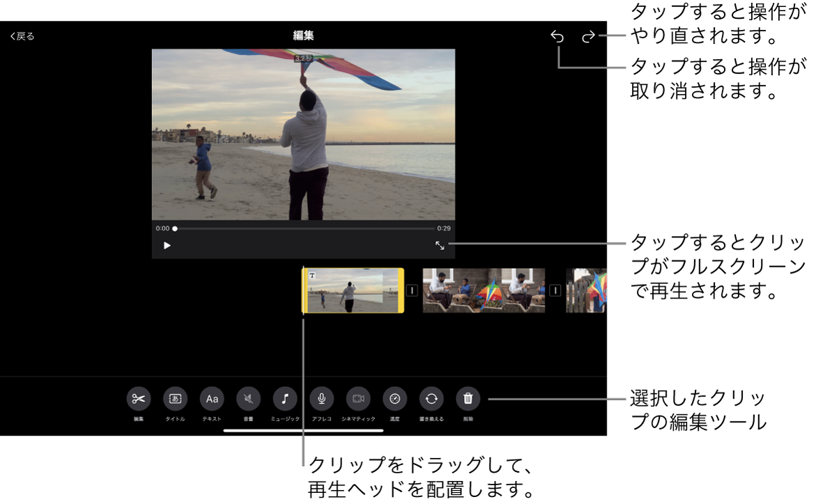Delete the selected clip with 削除 trash
The image size is (832, 504).
coord(468,399)
